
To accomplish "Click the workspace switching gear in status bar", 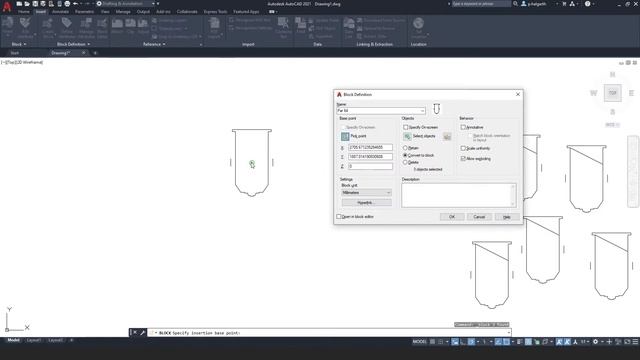I will pyautogui.click(x=596, y=342).
